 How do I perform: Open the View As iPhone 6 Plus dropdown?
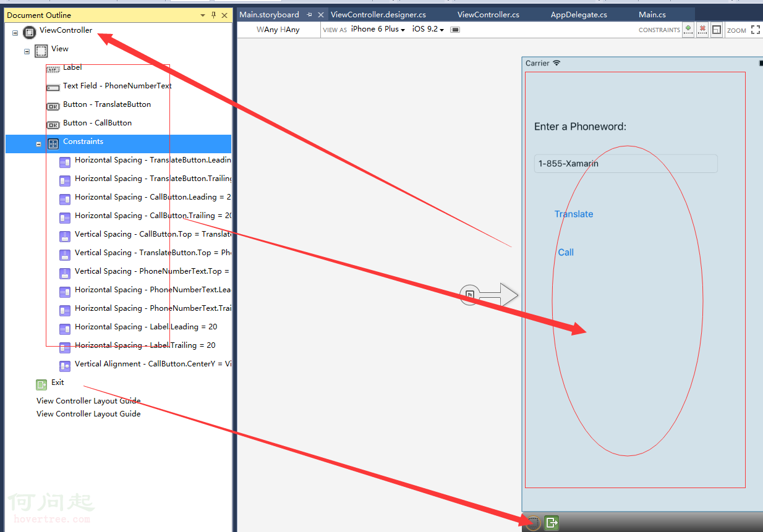378,29
